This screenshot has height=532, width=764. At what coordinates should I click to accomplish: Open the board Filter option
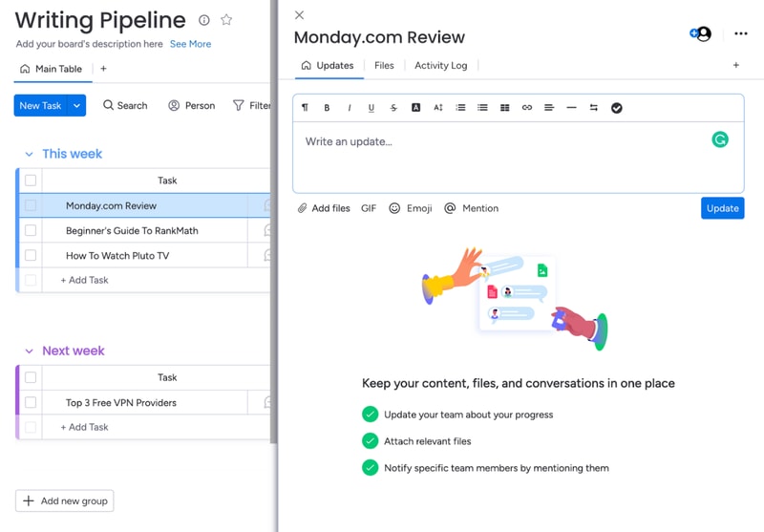click(x=252, y=105)
